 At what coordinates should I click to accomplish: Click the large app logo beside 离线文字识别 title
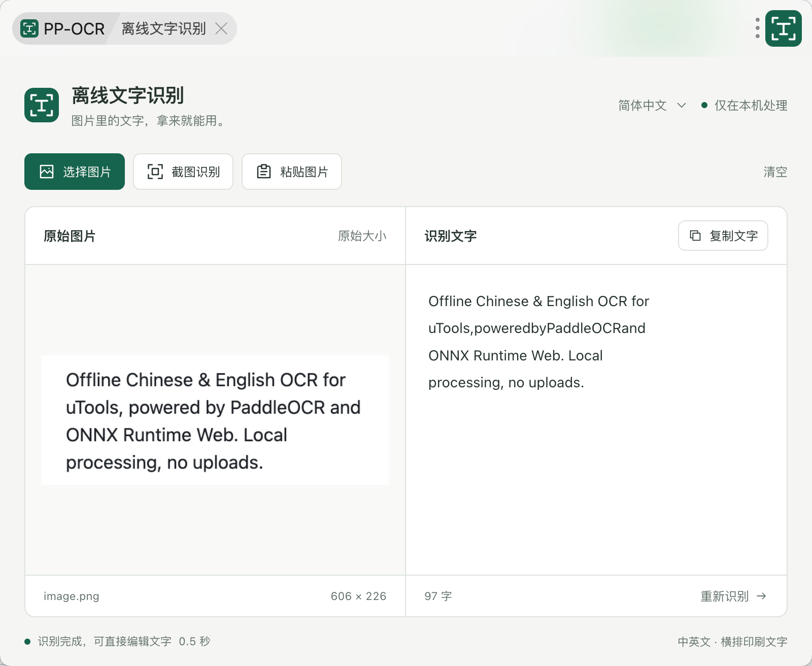pos(42,105)
